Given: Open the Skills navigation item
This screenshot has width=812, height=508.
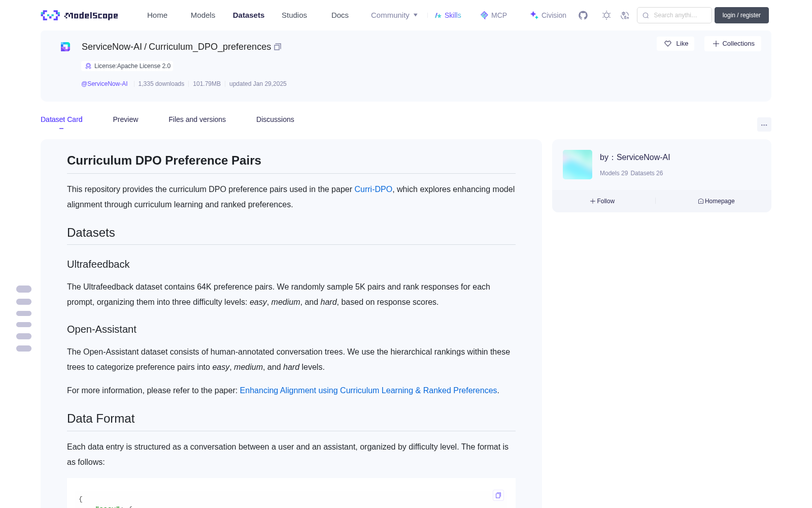Looking at the screenshot, I should tap(448, 15).
